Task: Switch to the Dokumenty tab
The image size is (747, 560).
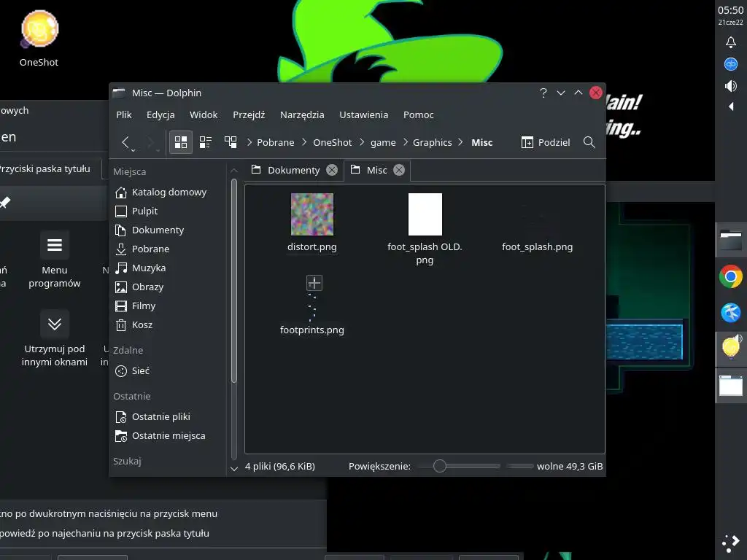Action: (293, 170)
